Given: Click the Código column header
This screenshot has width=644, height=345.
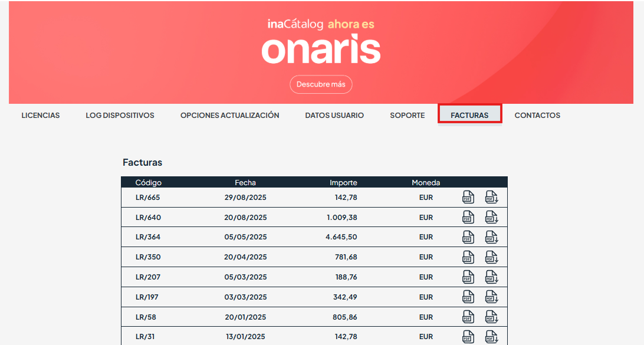Looking at the screenshot, I should pos(148,182).
